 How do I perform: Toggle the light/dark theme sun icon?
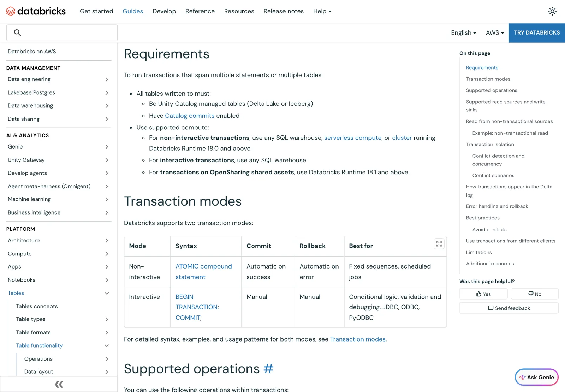552,11
